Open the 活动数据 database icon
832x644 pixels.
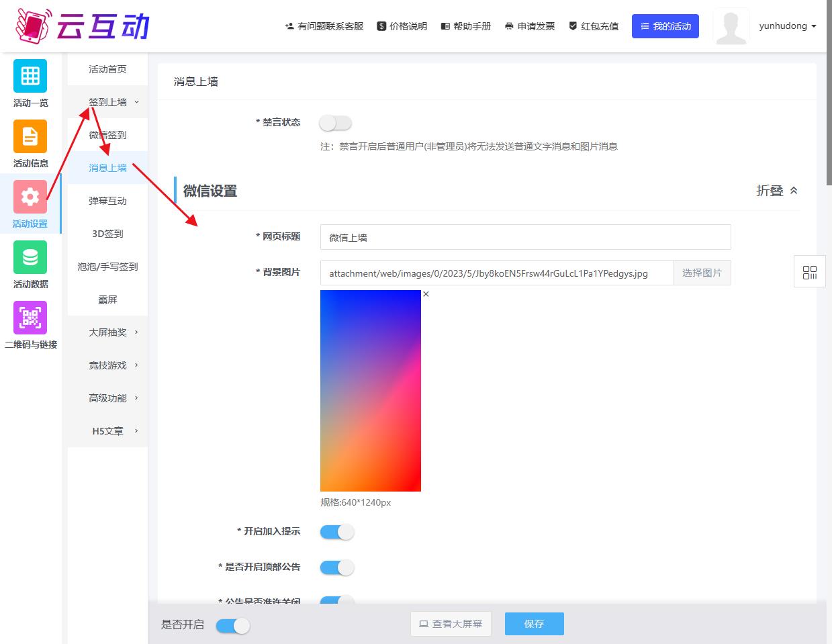click(30, 257)
